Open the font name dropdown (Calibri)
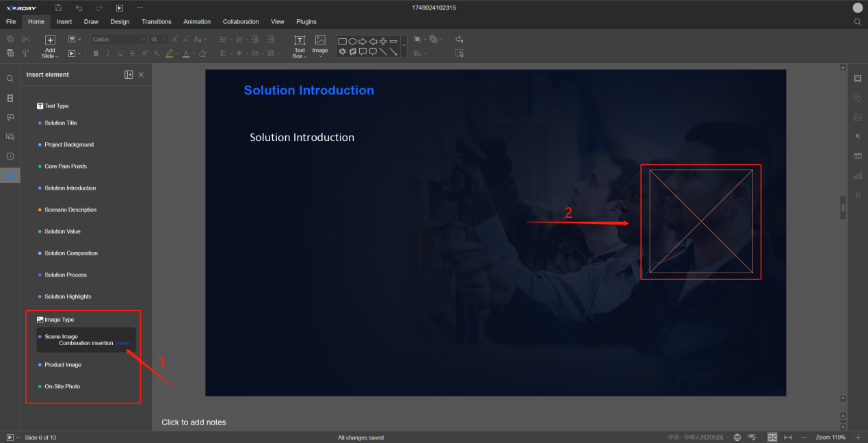 [x=119, y=40]
